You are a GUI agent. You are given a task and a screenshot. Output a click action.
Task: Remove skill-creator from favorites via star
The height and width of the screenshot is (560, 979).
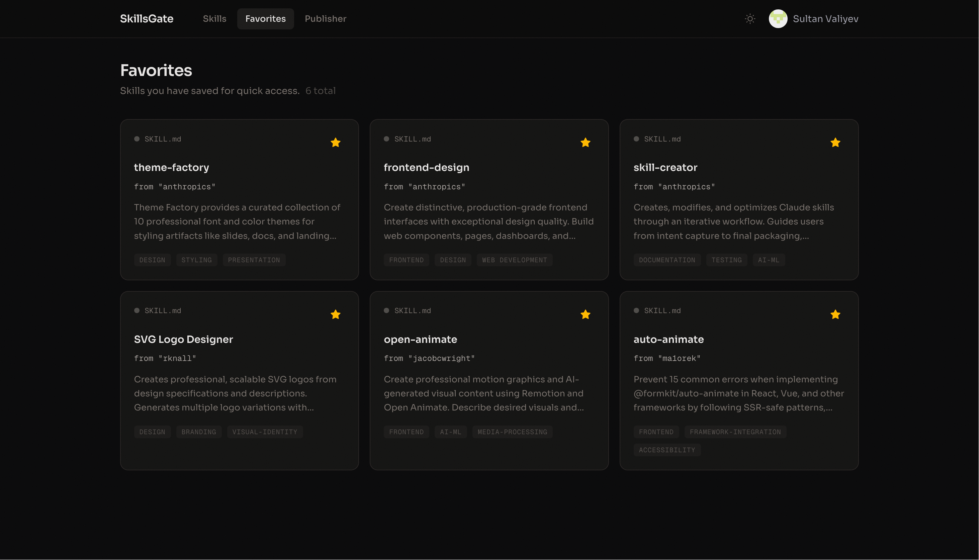click(835, 143)
